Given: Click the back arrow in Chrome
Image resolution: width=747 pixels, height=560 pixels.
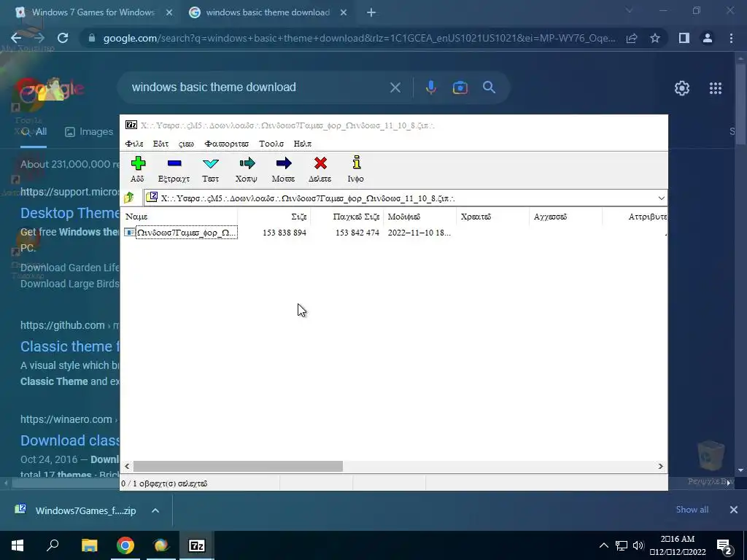Looking at the screenshot, I should point(16,38).
